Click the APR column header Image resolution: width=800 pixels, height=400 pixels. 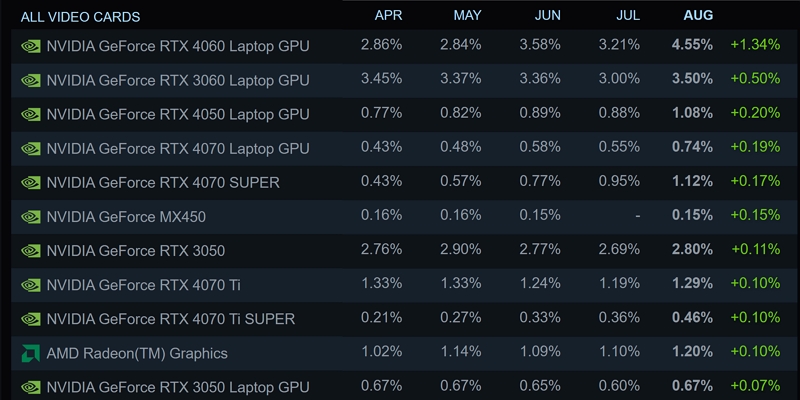(388, 16)
